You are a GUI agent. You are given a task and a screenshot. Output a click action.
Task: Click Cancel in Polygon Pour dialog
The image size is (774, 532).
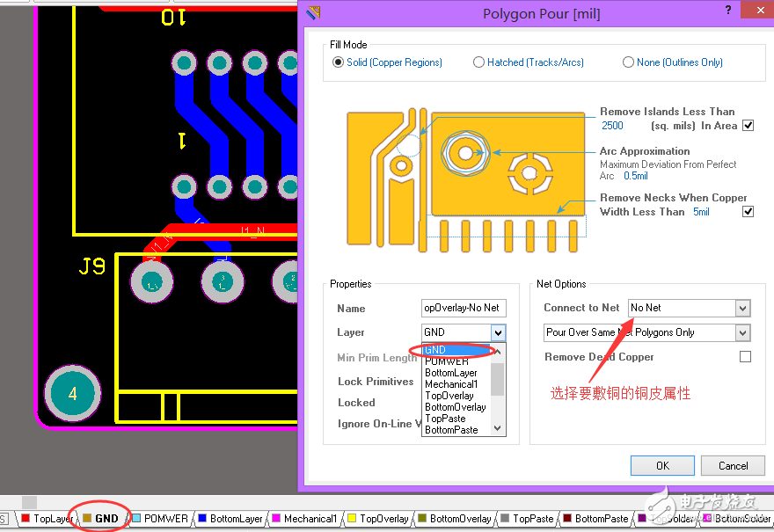pyautogui.click(x=733, y=466)
